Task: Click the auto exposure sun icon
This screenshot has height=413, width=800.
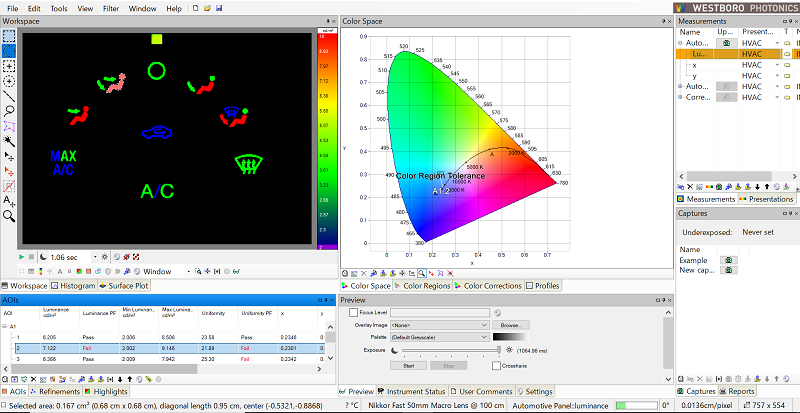Action: point(105,257)
